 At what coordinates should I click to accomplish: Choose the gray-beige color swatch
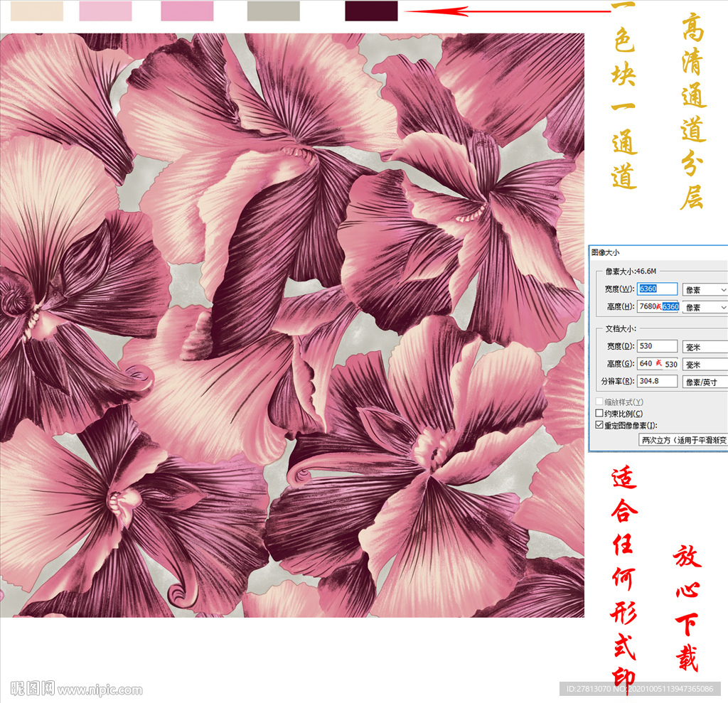coord(273,11)
